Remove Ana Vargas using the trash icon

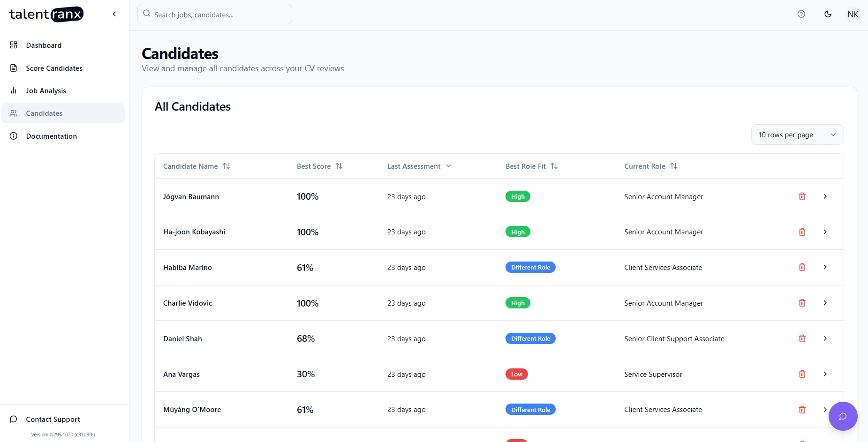click(x=802, y=374)
